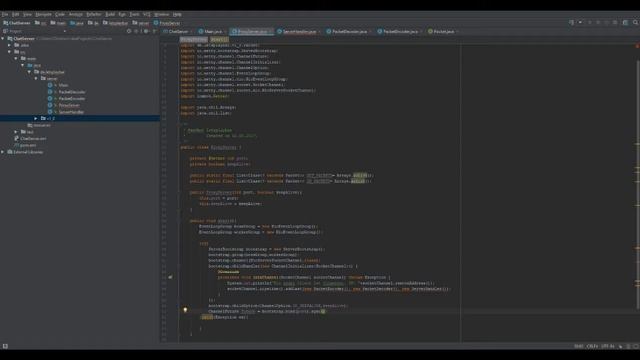Collapse the java source folder node
The image size is (640, 360).
point(23,65)
